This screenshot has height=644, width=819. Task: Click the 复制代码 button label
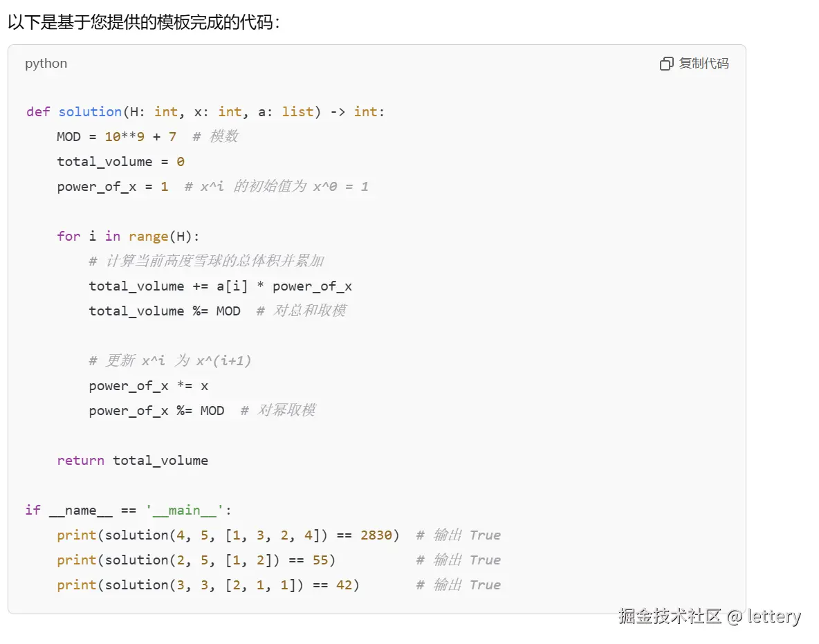click(703, 64)
